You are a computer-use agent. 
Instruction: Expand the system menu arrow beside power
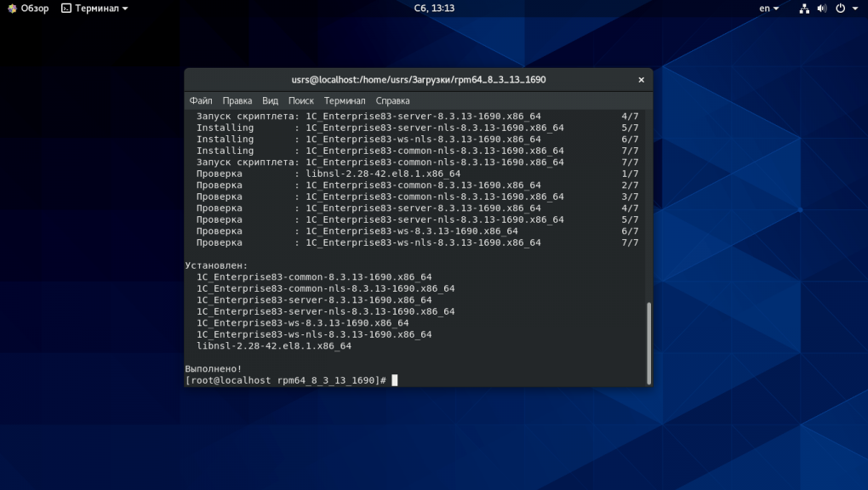pos(854,9)
